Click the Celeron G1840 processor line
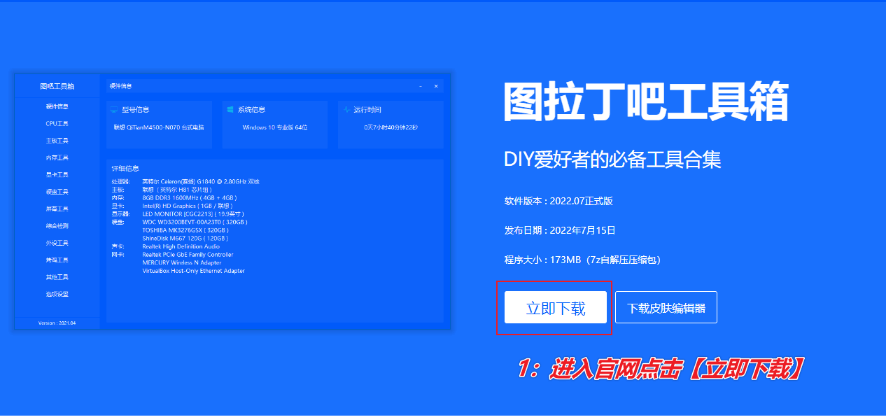Image resolution: width=886 pixels, height=416 pixels. pyautogui.click(x=201, y=181)
